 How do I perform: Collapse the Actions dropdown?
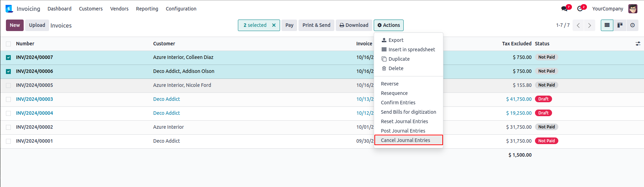[x=388, y=25]
